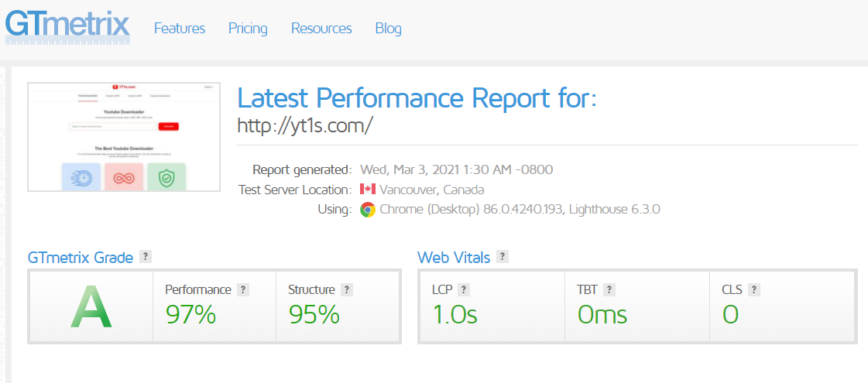The height and width of the screenshot is (383, 868).
Task: Click the GTmetrix Grade heading
Action: [81, 258]
